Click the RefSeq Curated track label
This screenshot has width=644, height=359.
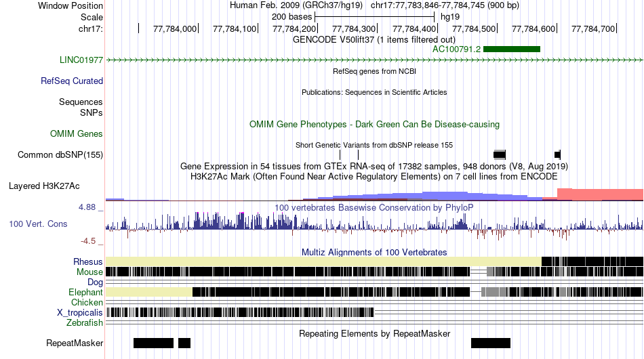tap(72, 81)
